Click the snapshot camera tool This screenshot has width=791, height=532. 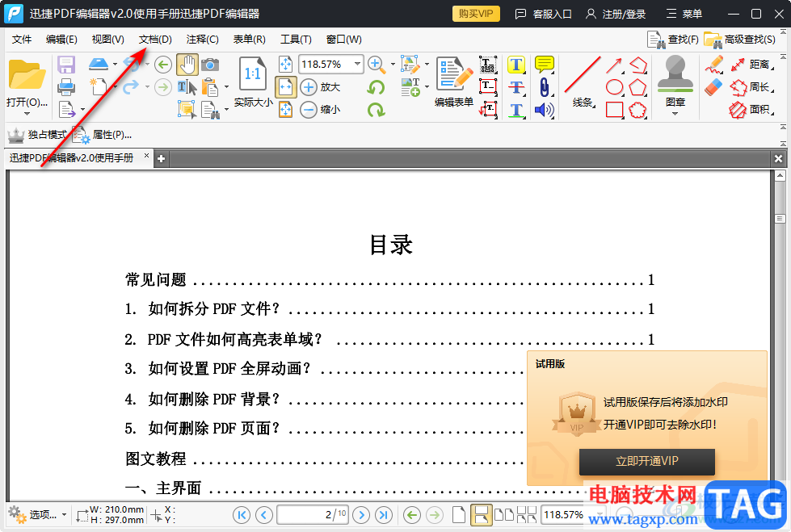point(210,65)
